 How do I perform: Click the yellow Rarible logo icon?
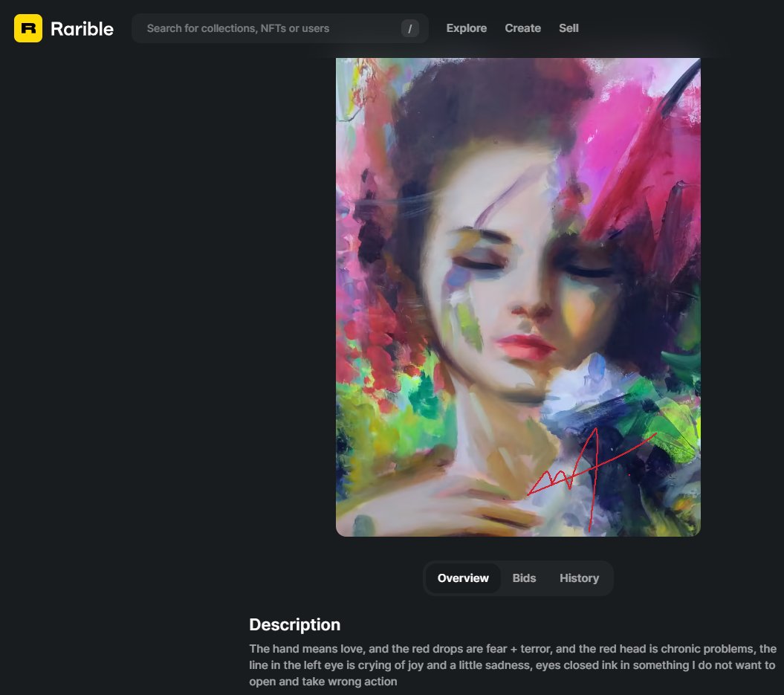[28, 28]
